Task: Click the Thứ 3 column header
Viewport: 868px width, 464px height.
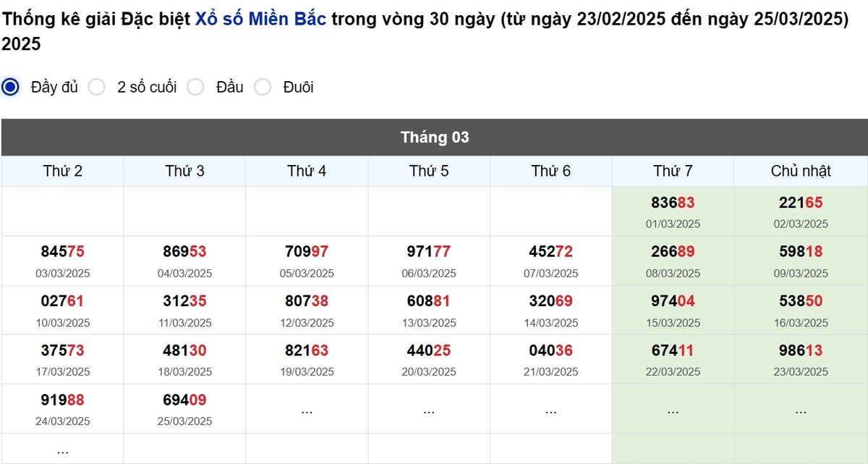Action: pyautogui.click(x=184, y=171)
